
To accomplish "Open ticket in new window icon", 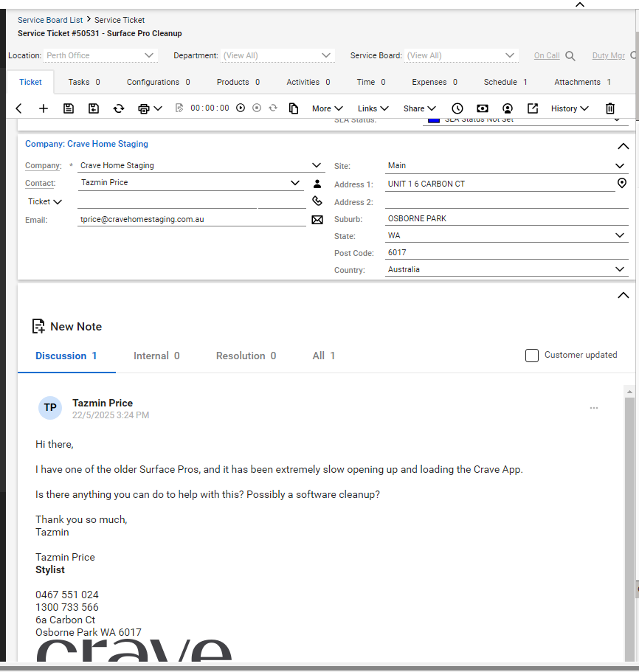I will click(533, 108).
